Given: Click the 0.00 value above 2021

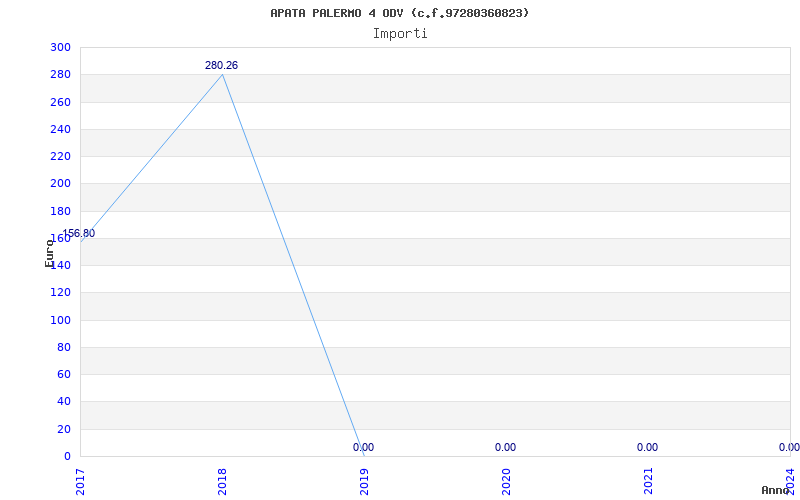Looking at the screenshot, I should coord(647,447).
